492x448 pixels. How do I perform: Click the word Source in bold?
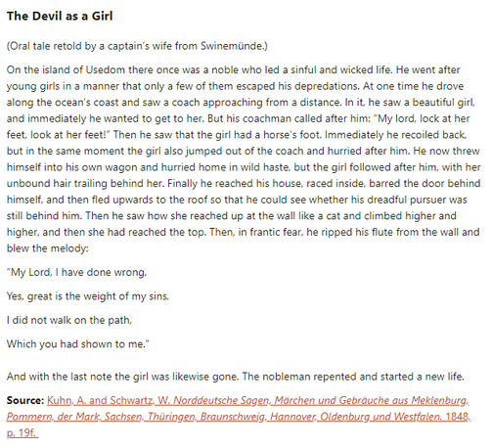[x=25, y=400]
